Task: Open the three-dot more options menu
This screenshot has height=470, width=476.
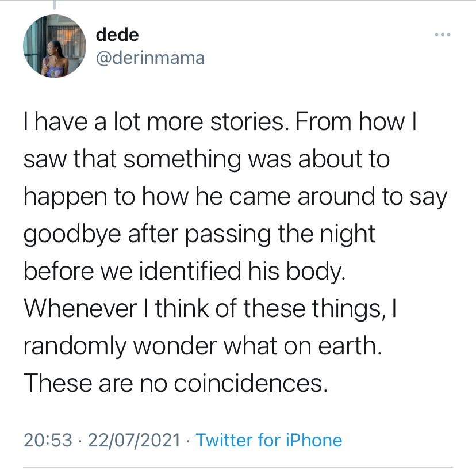Action: coord(443,35)
